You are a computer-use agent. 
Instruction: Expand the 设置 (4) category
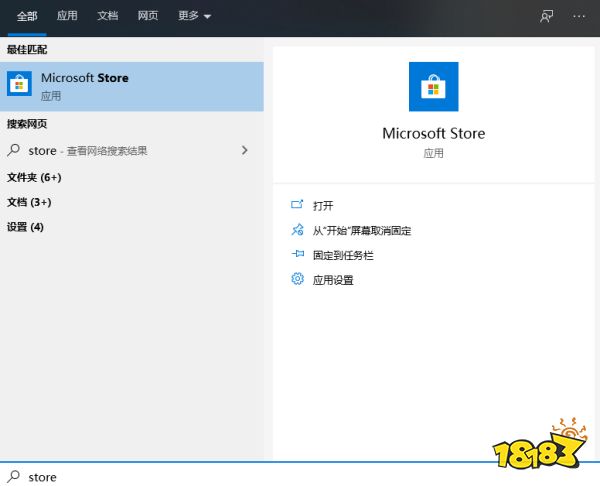(25, 227)
